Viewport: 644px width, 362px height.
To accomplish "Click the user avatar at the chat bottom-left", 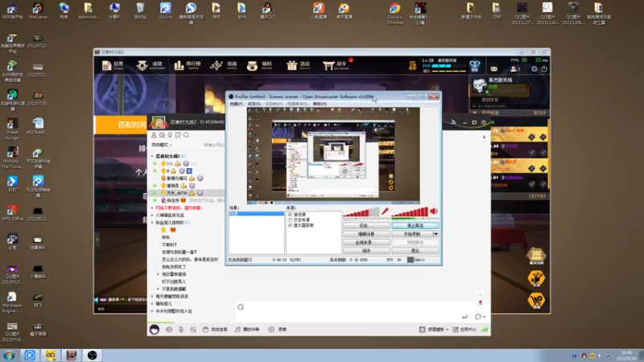I will [x=155, y=329].
